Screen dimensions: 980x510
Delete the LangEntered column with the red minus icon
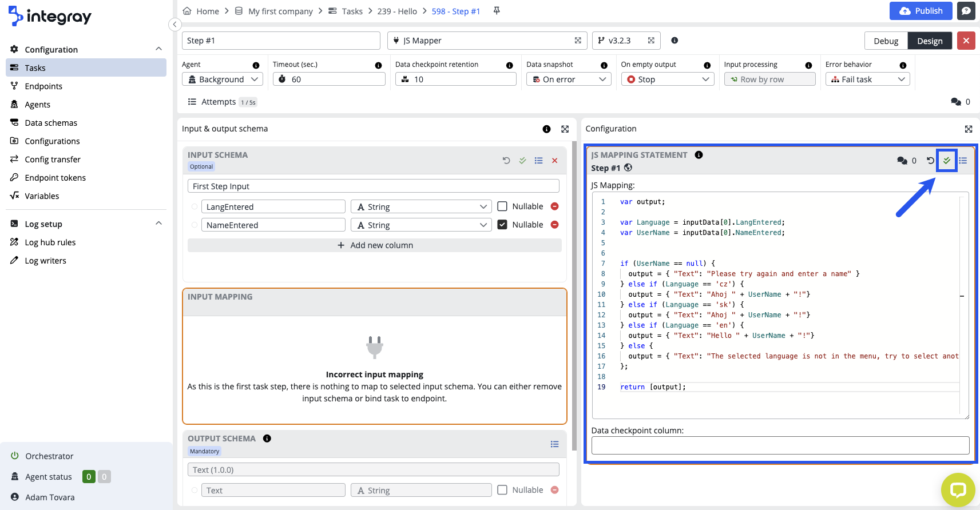click(x=554, y=206)
